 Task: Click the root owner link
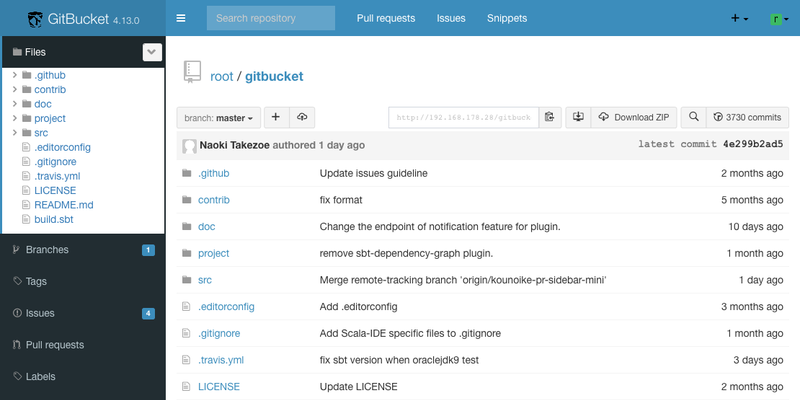point(221,77)
